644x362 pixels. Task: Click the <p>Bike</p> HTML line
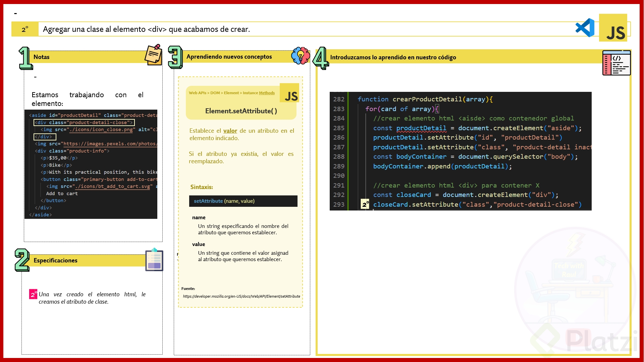(x=56, y=165)
